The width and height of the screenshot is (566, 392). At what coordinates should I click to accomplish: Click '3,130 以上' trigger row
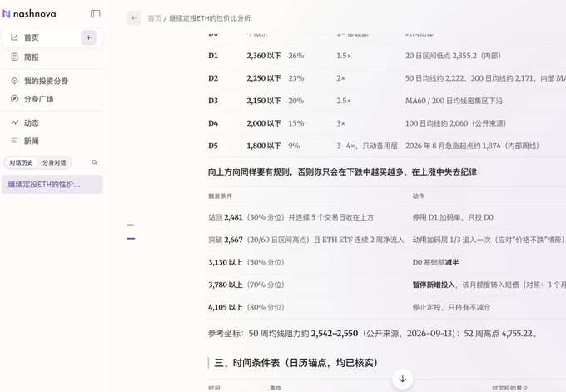coord(246,262)
